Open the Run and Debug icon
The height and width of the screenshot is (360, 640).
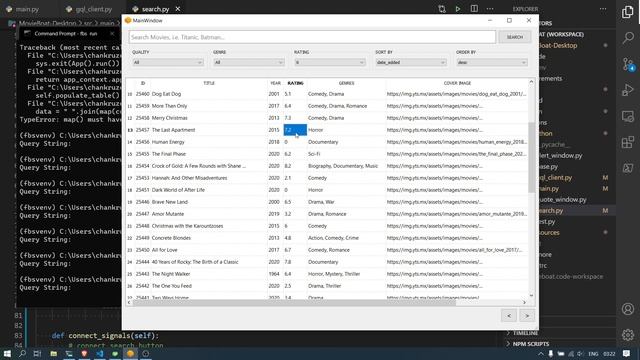(628, 90)
